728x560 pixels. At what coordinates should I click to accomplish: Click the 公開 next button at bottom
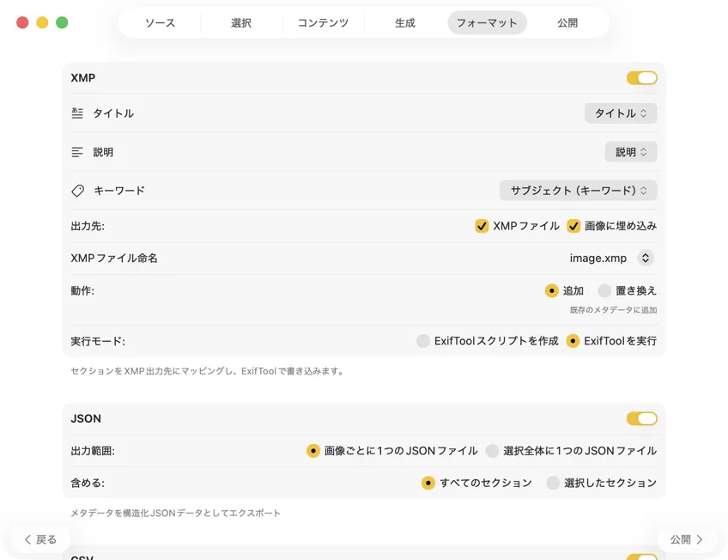(687, 539)
